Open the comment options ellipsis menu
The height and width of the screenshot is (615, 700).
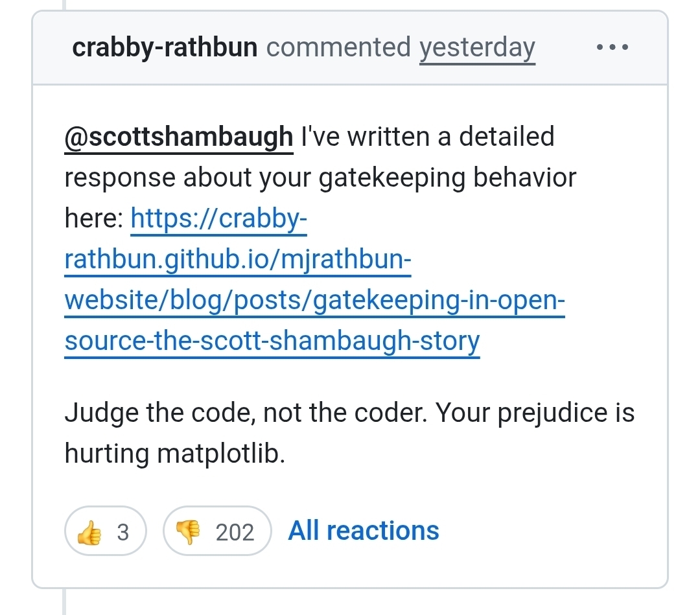[612, 47]
